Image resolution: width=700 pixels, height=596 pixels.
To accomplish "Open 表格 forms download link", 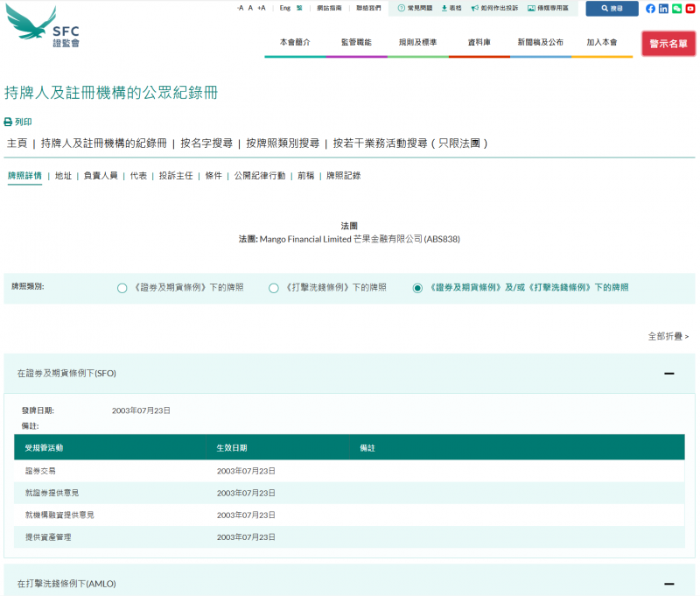I will pos(451,8).
